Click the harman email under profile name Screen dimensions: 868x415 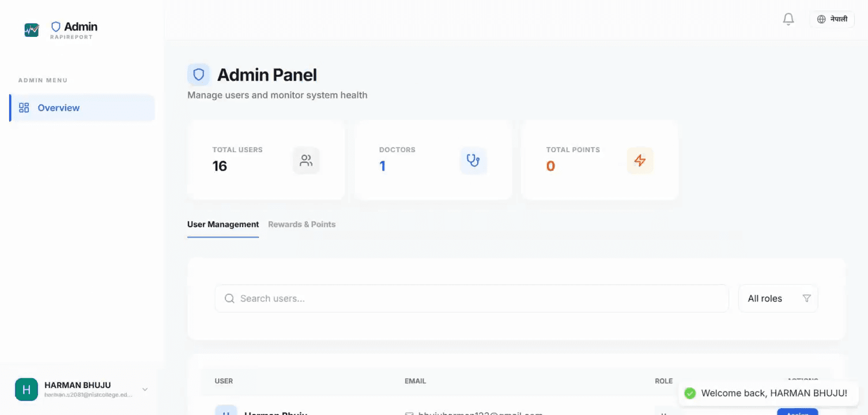point(88,395)
